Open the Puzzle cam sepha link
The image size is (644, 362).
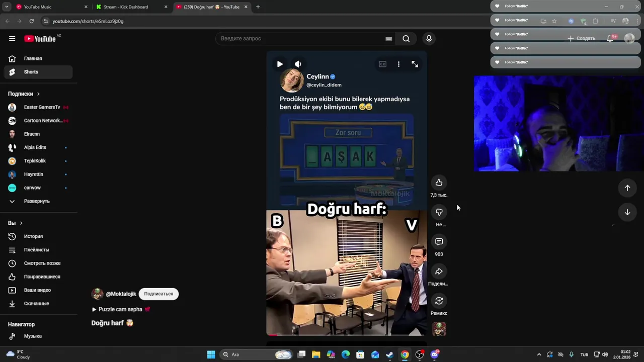pos(121,309)
